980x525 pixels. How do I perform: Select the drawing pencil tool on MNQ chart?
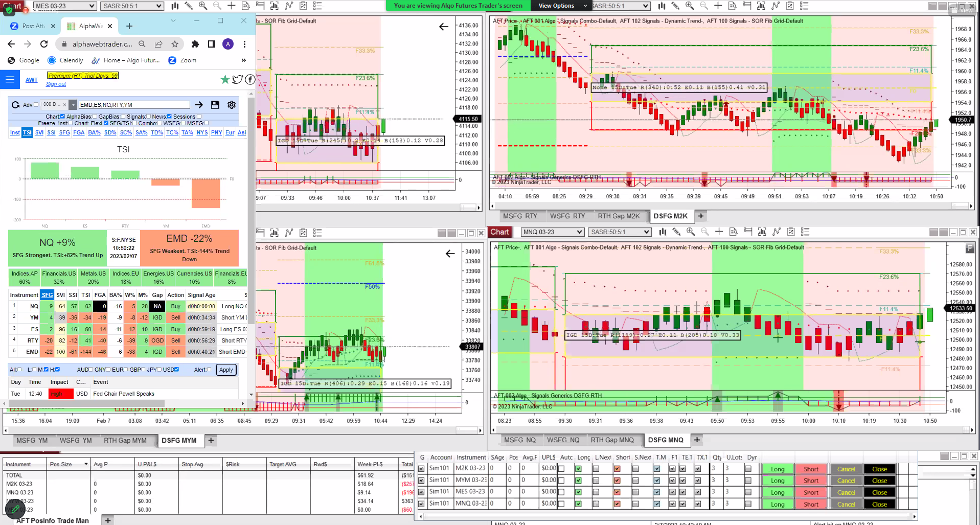click(x=676, y=232)
